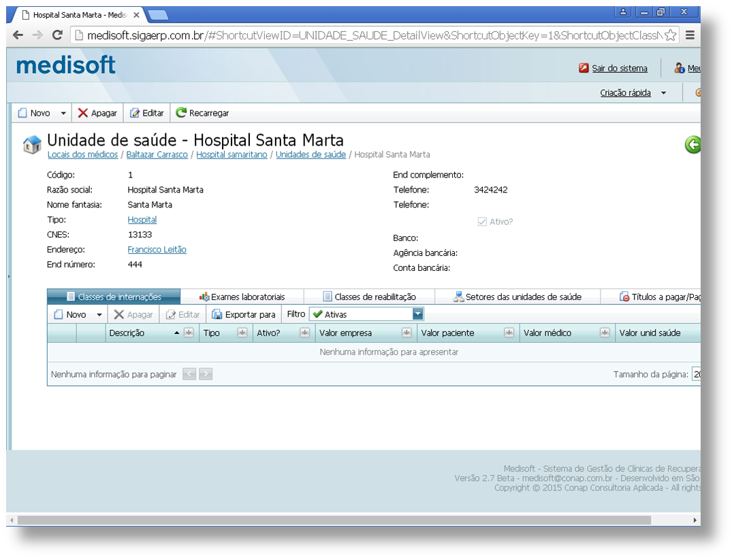Screen dimensions: 734x560
Task: Go back using browser back arrow
Action: click(x=18, y=35)
